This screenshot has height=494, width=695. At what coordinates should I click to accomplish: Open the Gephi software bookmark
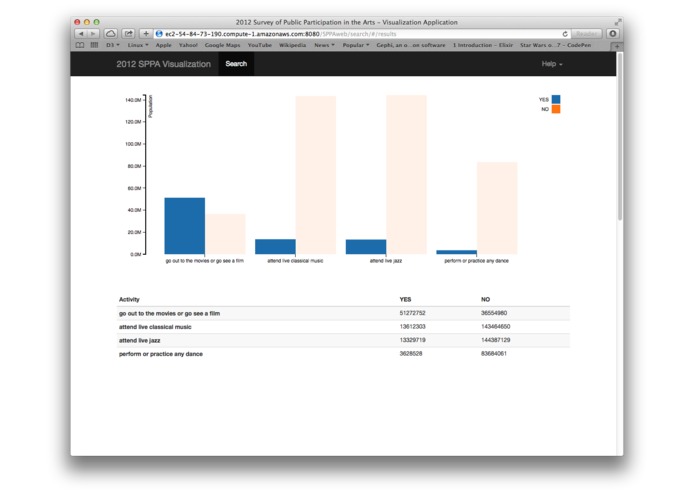tap(410, 45)
